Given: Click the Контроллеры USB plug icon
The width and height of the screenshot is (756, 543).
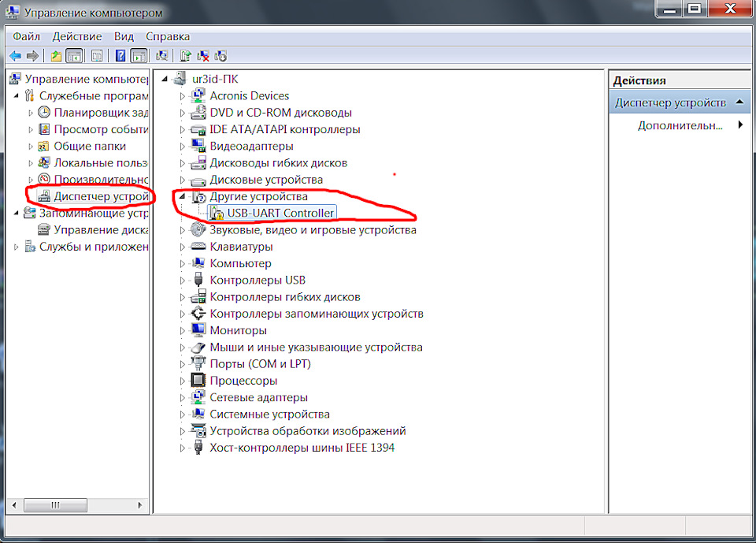Looking at the screenshot, I should point(198,280).
